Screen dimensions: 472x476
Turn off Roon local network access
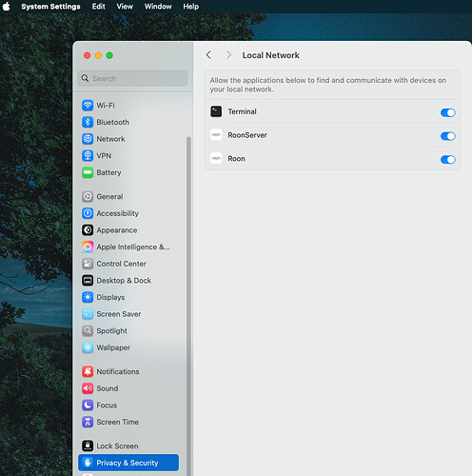448,160
